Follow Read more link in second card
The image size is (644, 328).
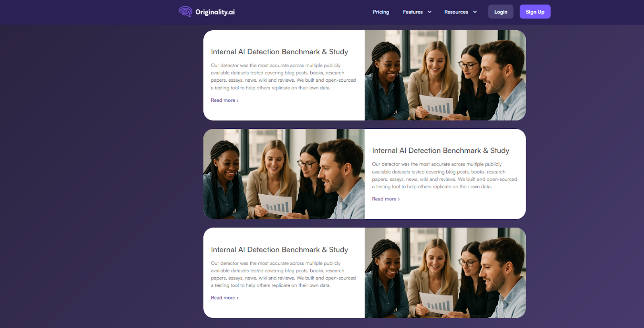386,199
